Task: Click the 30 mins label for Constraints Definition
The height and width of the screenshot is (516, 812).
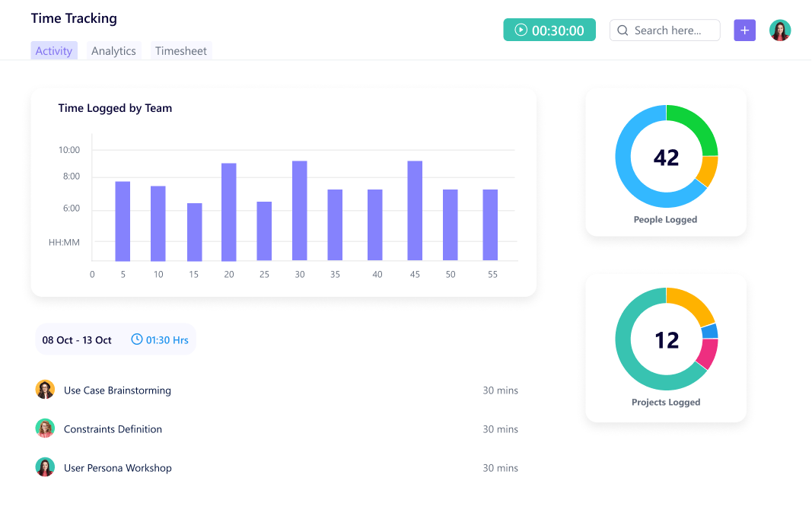Action: [501, 428]
